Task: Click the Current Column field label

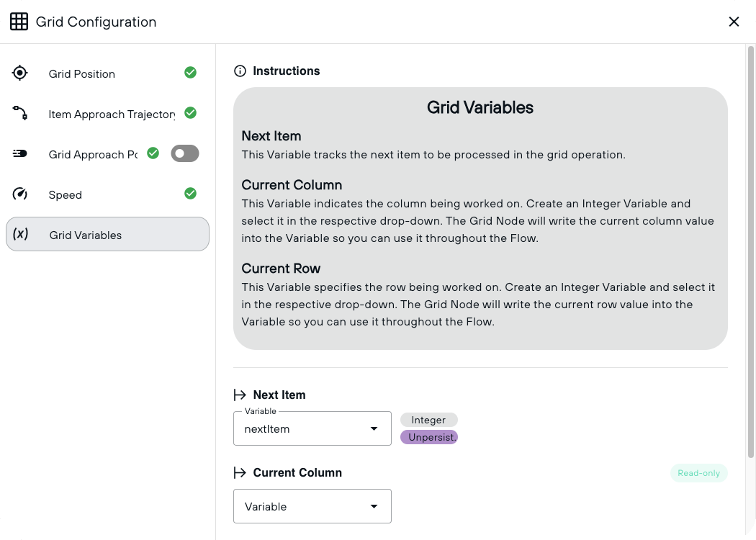Action: coord(297,472)
